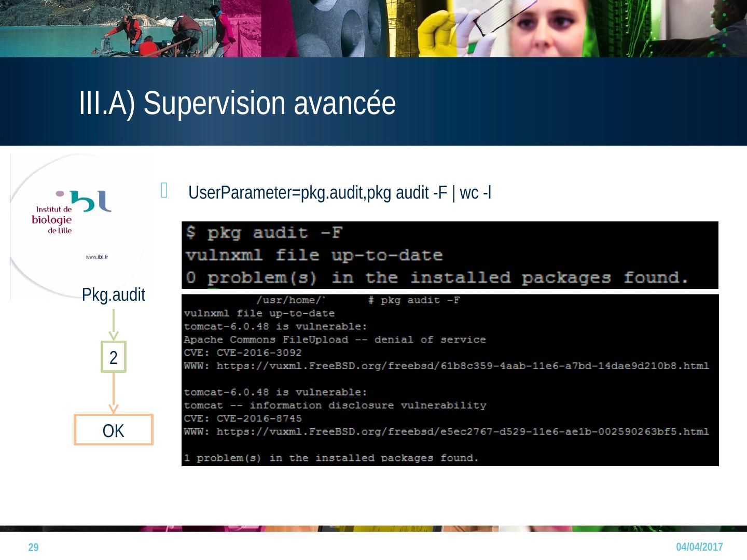
Task: Select the "UserParameter=pkg.audit,pkg audit -F | wc -l" bullet text
Action: click(x=340, y=193)
